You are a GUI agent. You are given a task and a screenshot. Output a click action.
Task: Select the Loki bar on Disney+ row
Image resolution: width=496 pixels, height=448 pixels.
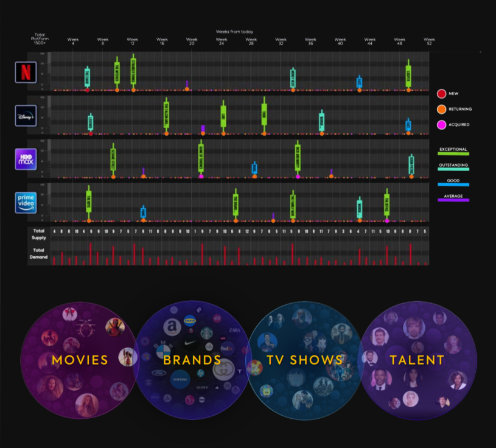tap(223, 116)
